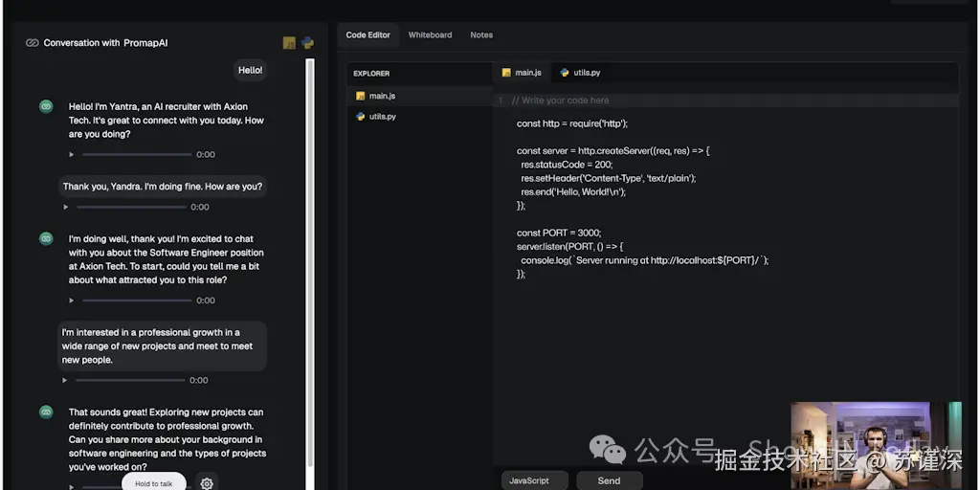Click the link icon beside Conversation with PromapAI
The height and width of the screenshot is (490, 980).
(x=33, y=43)
